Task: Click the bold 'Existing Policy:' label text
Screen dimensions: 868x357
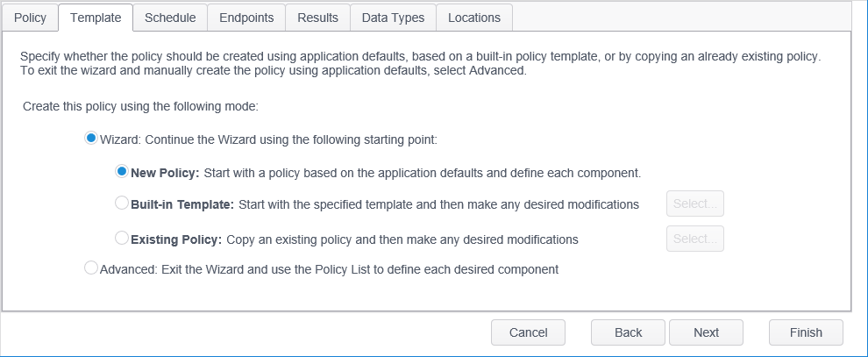Action: 177,239
